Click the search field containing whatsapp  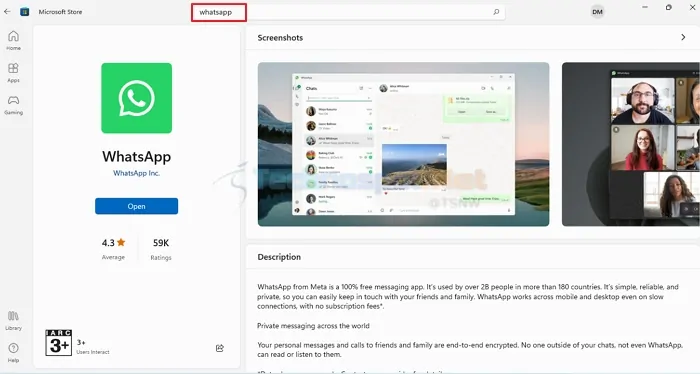pyautogui.click(x=348, y=12)
